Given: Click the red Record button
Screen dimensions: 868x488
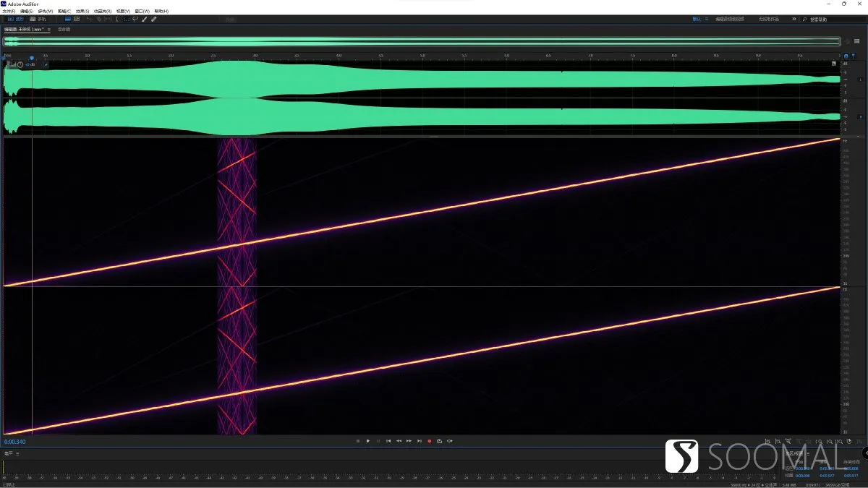Looking at the screenshot, I should [x=429, y=440].
